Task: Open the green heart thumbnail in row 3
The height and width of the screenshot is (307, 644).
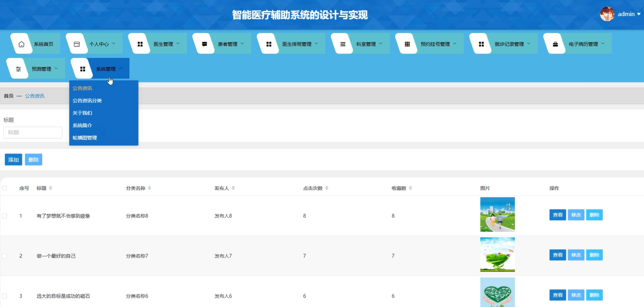Action: pyautogui.click(x=497, y=292)
